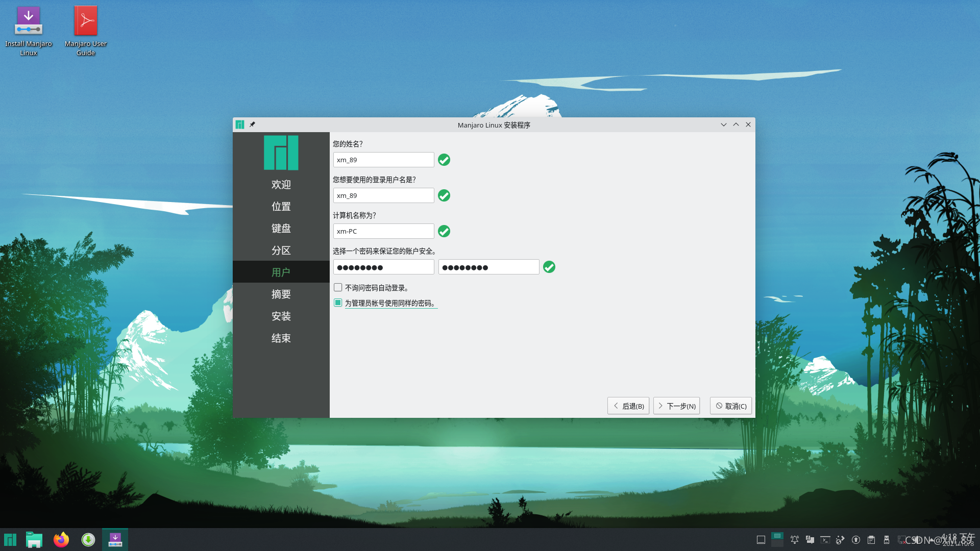Maximize the installer window
980x551 pixels.
tap(736, 124)
